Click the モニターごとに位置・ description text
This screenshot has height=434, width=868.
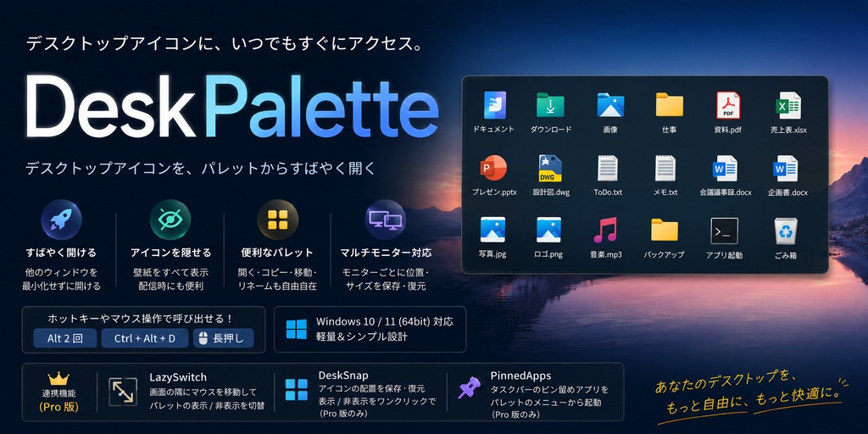point(386,272)
